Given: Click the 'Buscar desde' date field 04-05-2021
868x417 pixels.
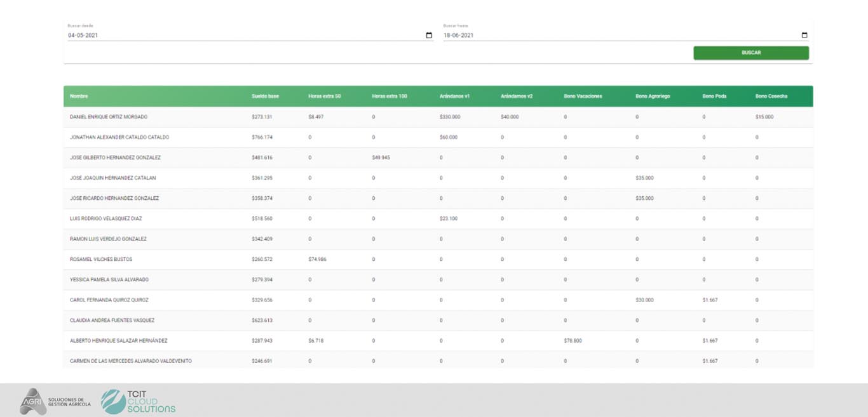Looking at the screenshot, I should [x=241, y=36].
